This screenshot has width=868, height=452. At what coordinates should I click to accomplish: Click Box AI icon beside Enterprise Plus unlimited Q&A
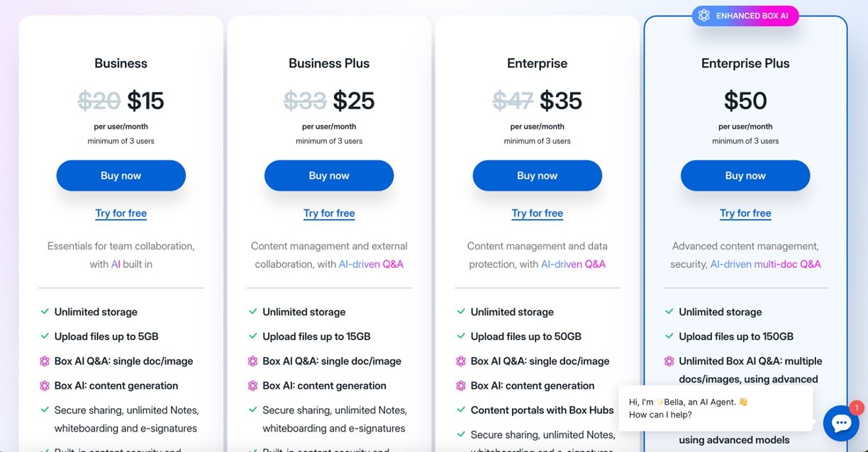[669, 361]
